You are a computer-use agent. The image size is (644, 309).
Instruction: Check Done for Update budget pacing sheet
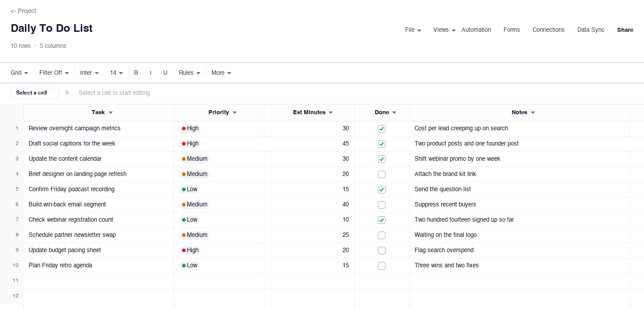(x=381, y=250)
